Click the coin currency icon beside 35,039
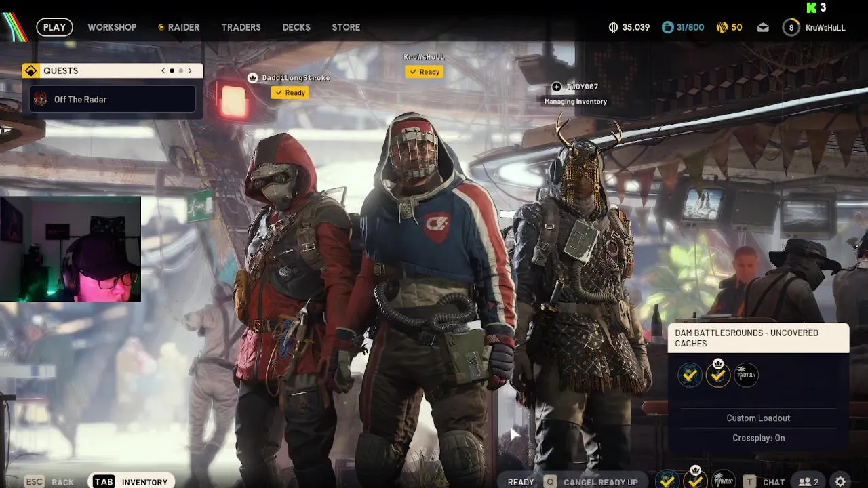 click(x=614, y=27)
